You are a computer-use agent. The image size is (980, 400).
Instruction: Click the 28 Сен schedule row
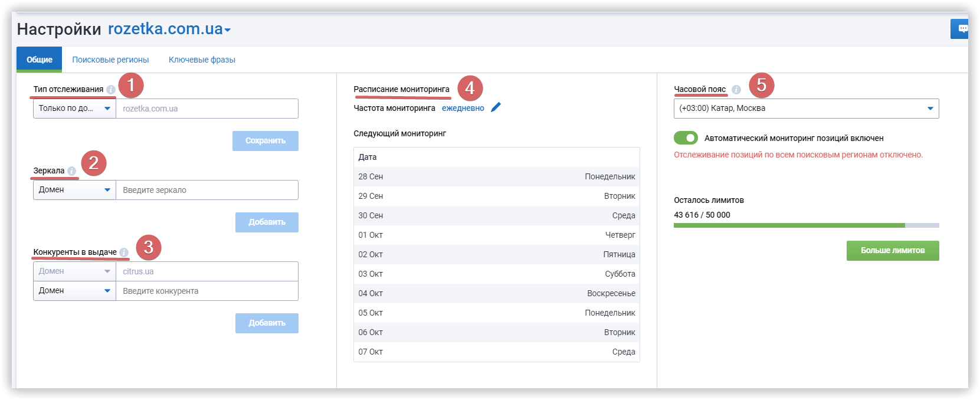(x=497, y=176)
